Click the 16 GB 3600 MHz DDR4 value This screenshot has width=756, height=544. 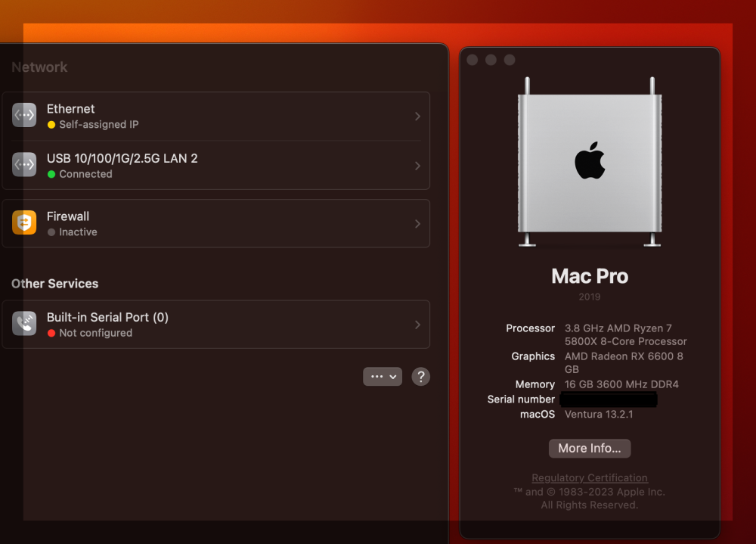click(621, 384)
